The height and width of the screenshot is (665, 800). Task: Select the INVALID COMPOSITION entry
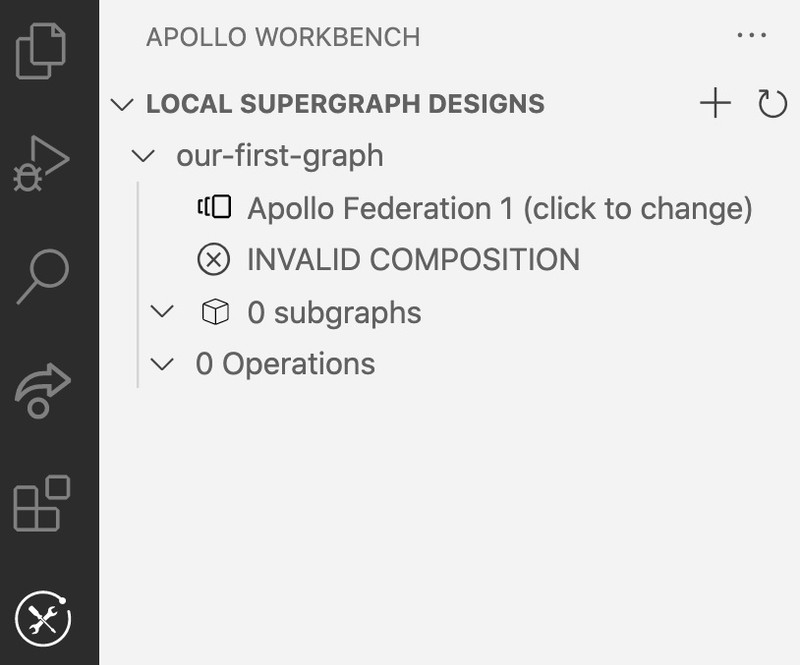[x=413, y=259]
